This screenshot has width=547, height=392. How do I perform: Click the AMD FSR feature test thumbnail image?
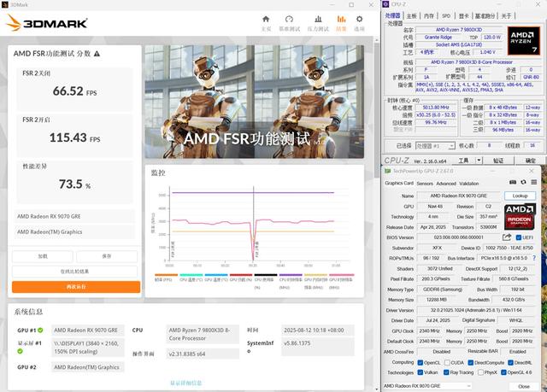coord(255,102)
